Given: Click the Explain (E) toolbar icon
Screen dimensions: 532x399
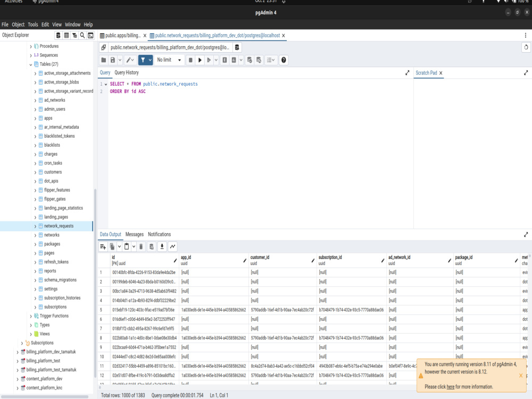Looking at the screenshot, I should coord(225,60).
